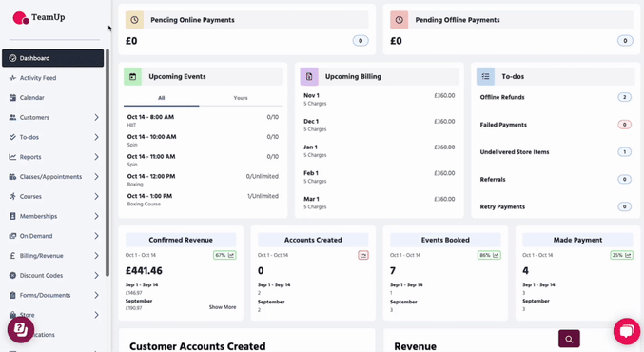Expand the On Demand chevron
644x352 pixels.
pos(96,236)
